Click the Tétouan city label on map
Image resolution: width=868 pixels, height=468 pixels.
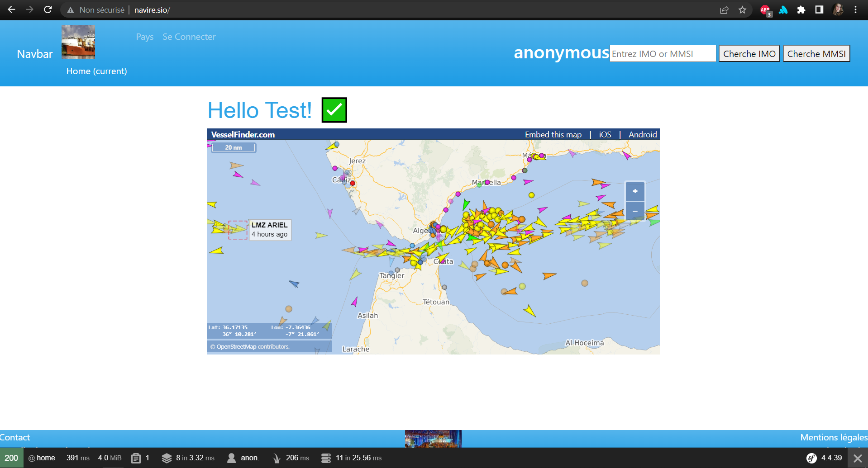pyautogui.click(x=436, y=302)
